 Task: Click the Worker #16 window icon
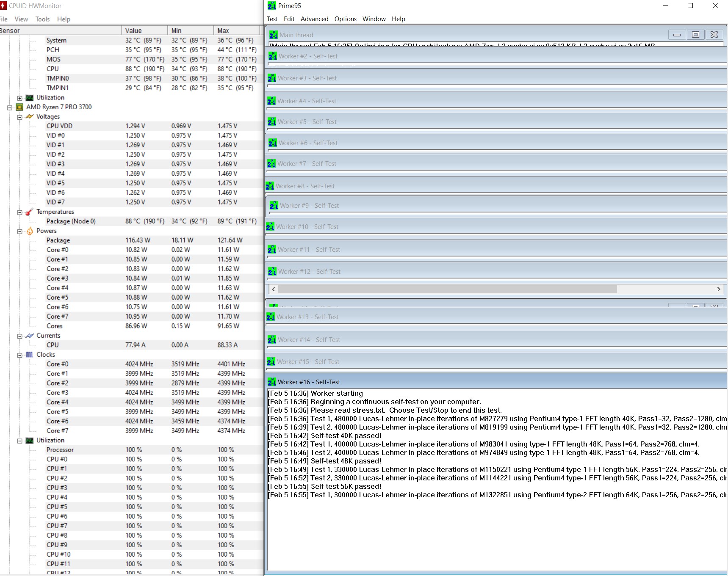pyautogui.click(x=272, y=382)
